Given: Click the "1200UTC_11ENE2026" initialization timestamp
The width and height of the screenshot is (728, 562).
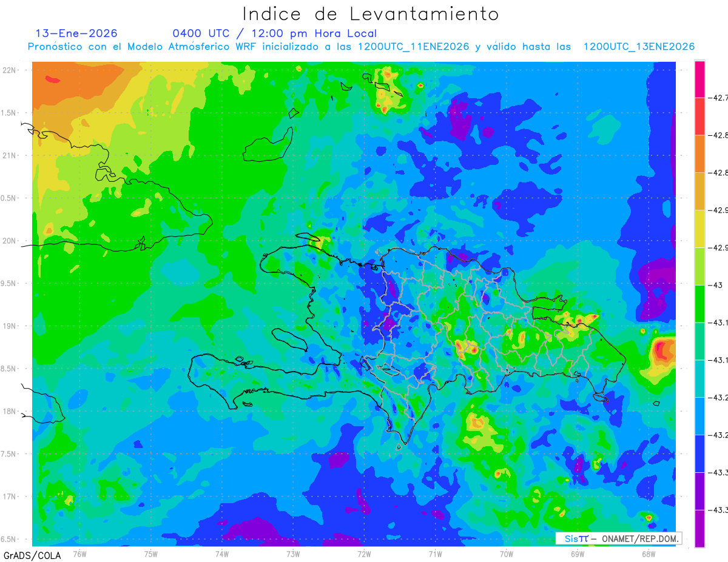Looking at the screenshot, I should 414,47.
